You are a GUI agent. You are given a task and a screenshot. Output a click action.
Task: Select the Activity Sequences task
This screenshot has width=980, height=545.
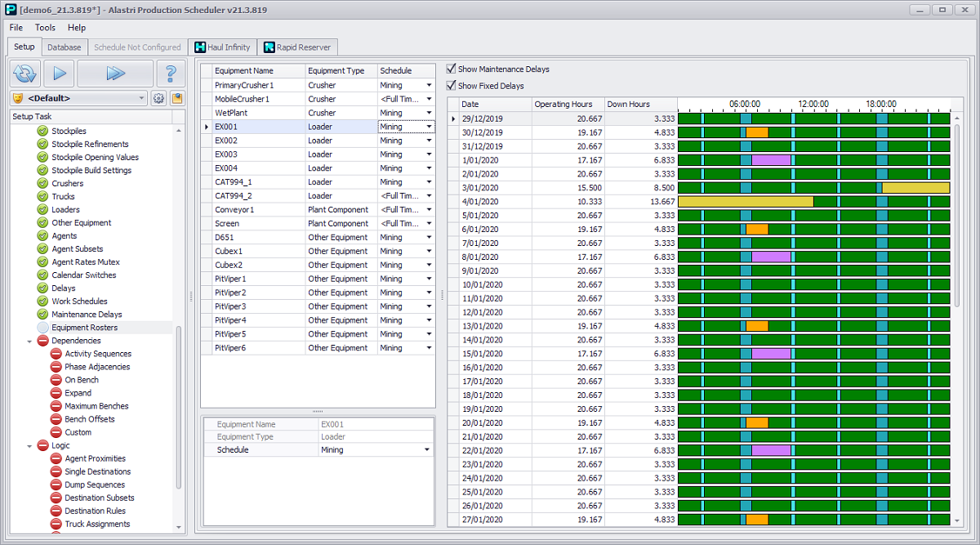coord(98,354)
